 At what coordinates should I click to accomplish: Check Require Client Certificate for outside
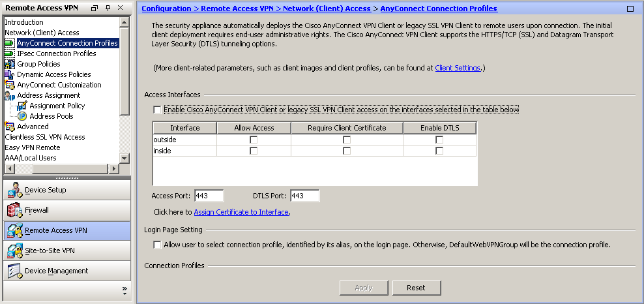[347, 140]
